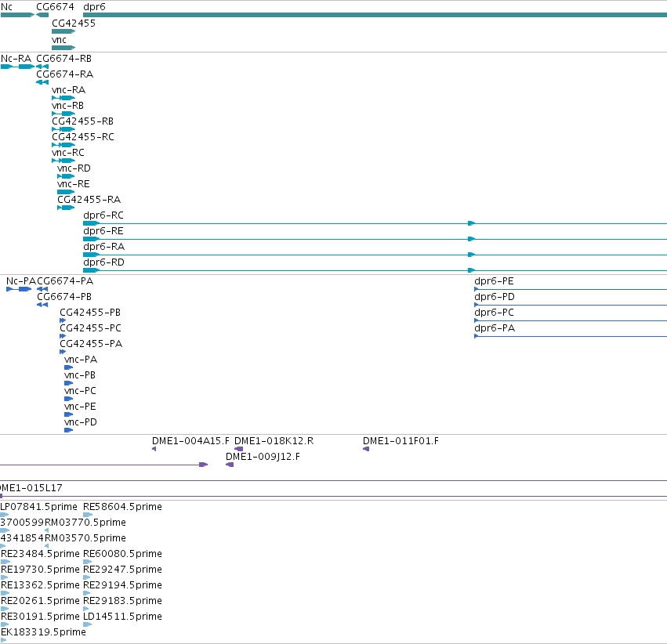
Task: Click the vnc-PA protein
Action: (x=68, y=367)
